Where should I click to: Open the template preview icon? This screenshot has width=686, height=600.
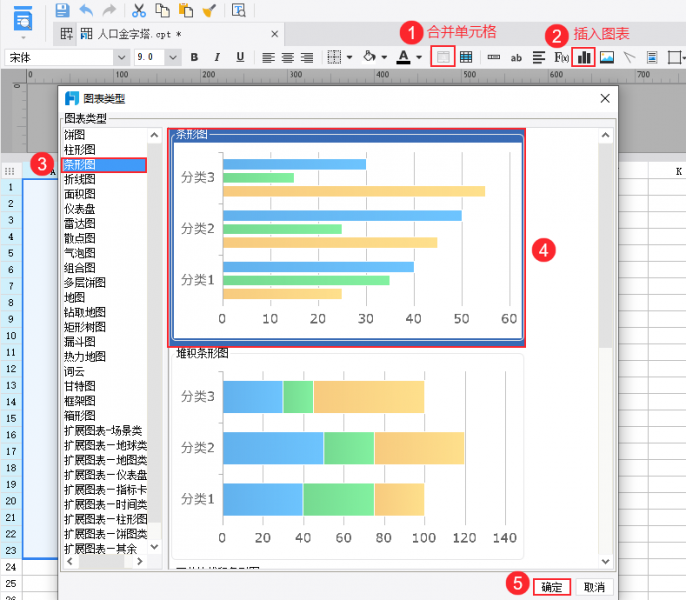tap(238, 10)
